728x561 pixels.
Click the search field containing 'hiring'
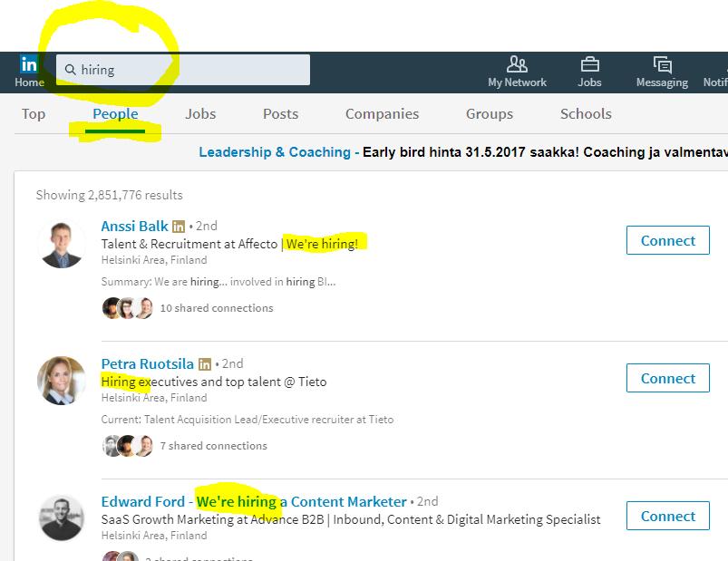click(x=183, y=70)
